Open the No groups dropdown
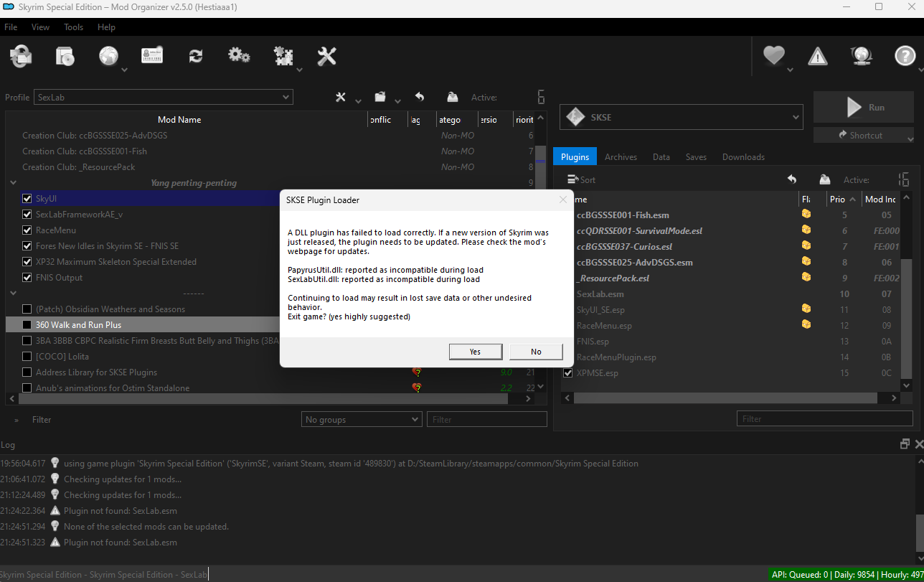 click(362, 419)
